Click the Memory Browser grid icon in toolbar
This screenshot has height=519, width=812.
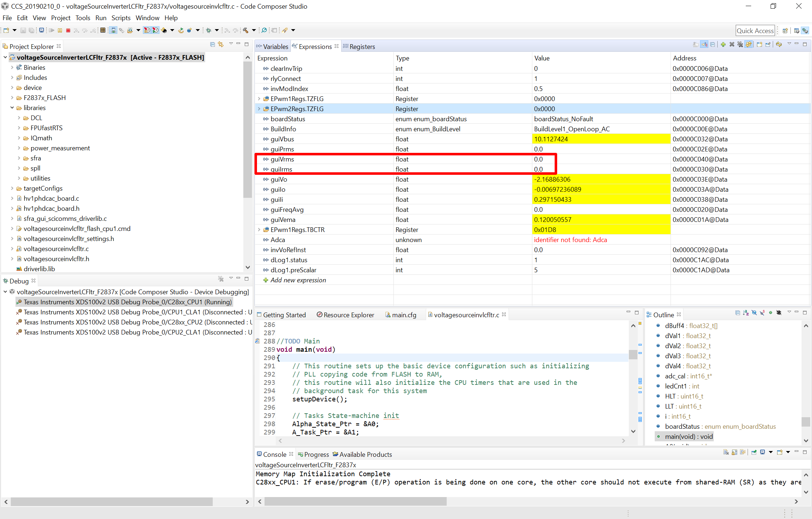(103, 31)
